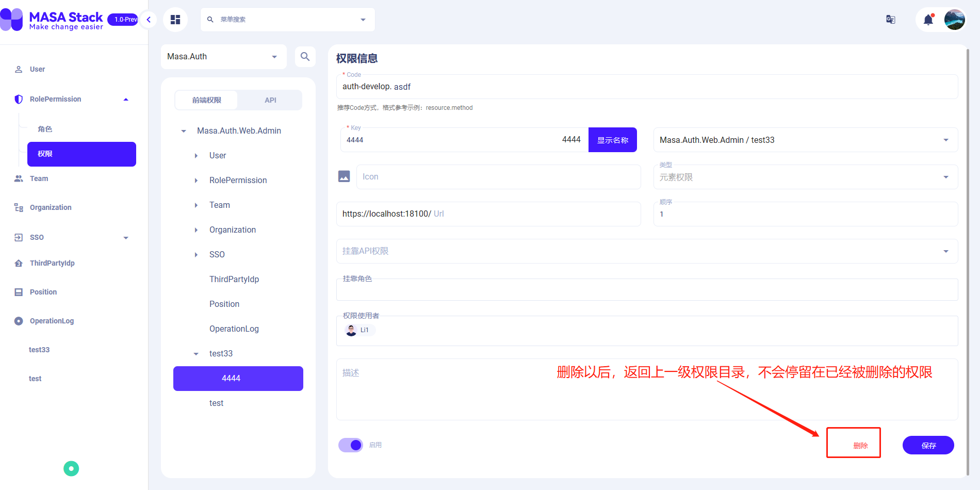Open the 挂靠API权限 dropdown
The height and width of the screenshot is (490, 980).
tap(945, 251)
